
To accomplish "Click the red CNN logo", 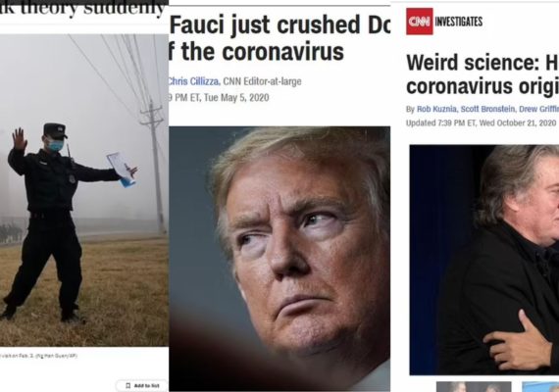I will click(x=420, y=22).
